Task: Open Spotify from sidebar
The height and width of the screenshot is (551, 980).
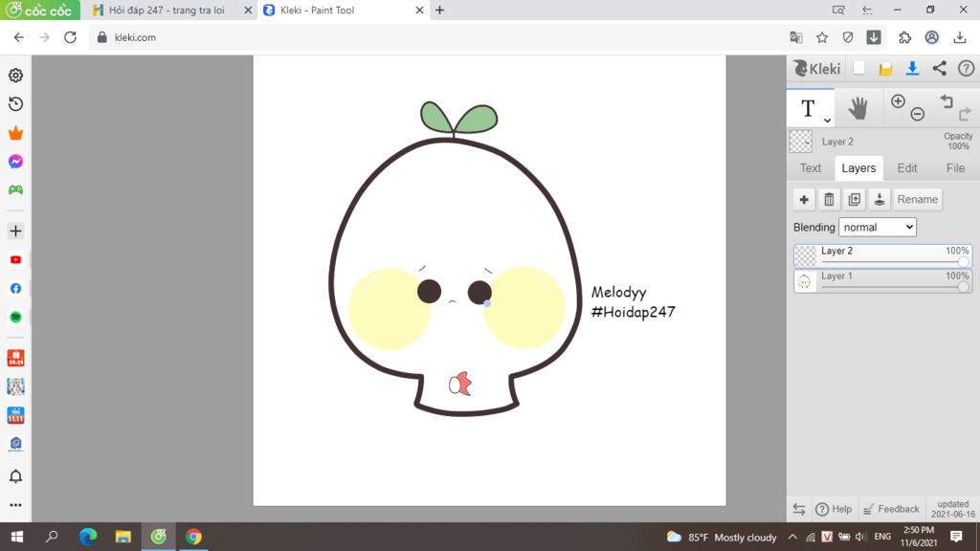Action: [x=15, y=318]
